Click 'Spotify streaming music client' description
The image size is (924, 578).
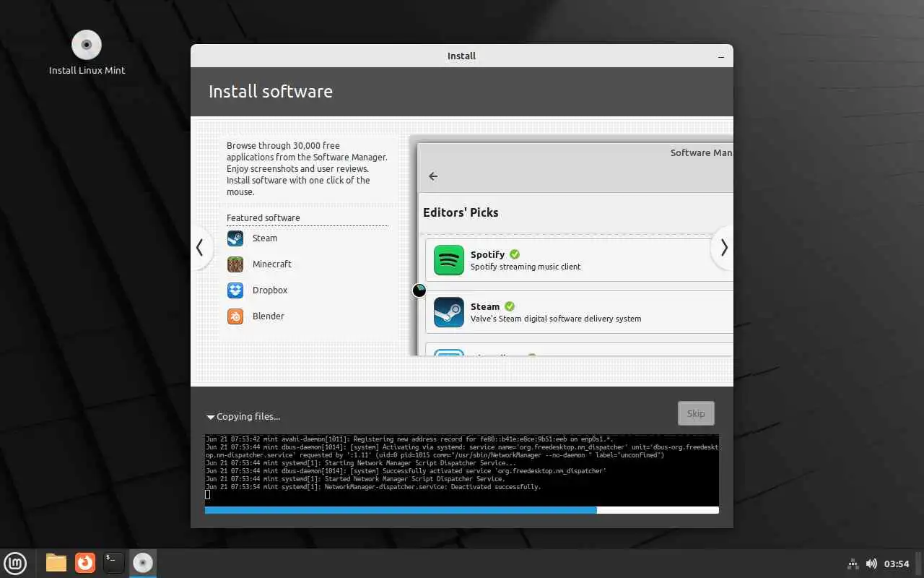coord(526,267)
